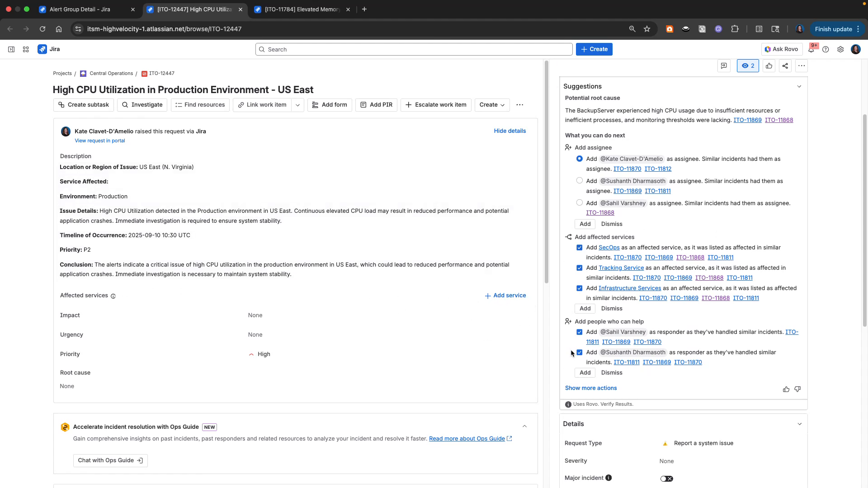Open Jira notifications bell icon
The image size is (868, 488).
[x=812, y=49]
